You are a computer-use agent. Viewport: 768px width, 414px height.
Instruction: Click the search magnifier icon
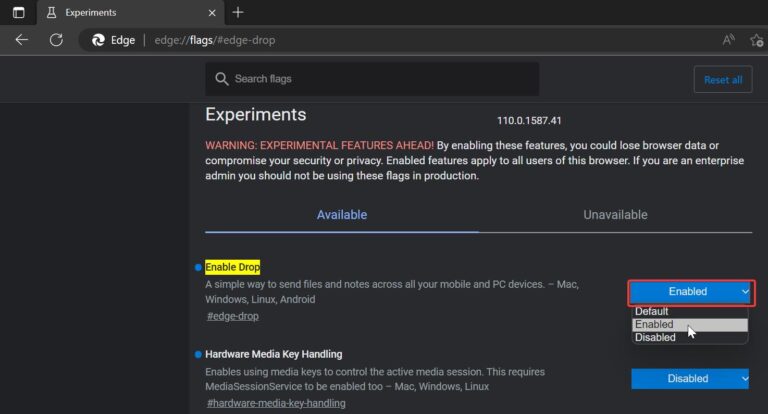221,79
